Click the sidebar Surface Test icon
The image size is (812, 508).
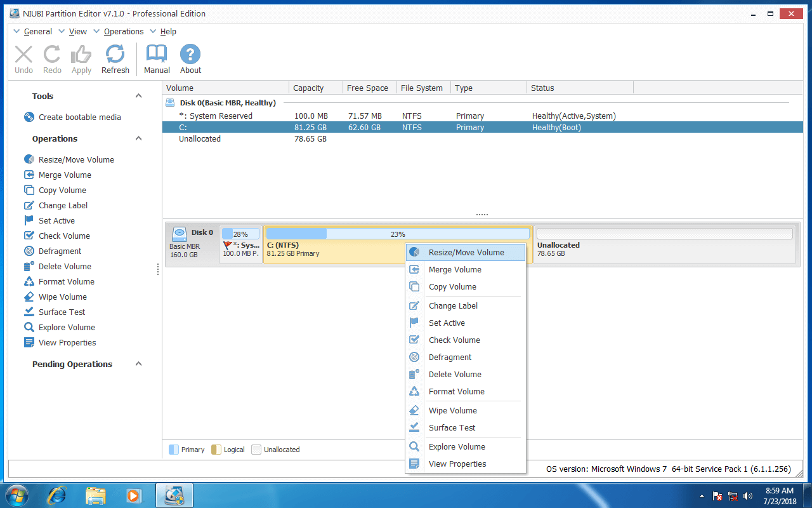coord(29,312)
